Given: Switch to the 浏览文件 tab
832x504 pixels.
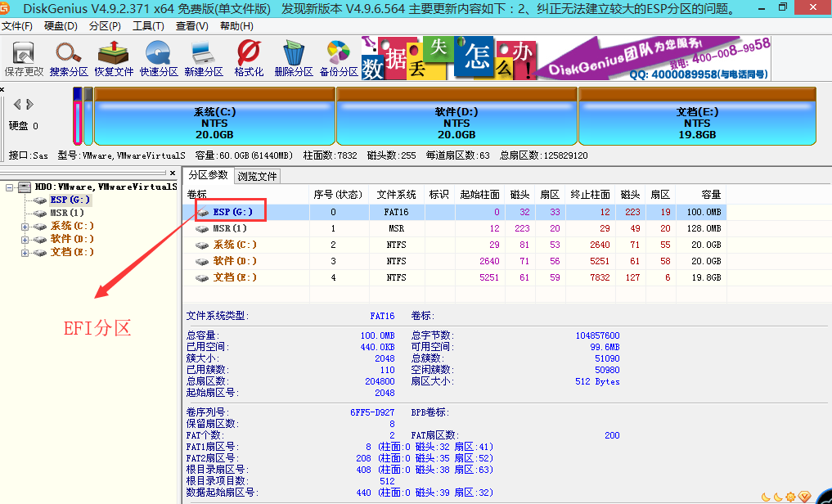Looking at the screenshot, I should [257, 176].
